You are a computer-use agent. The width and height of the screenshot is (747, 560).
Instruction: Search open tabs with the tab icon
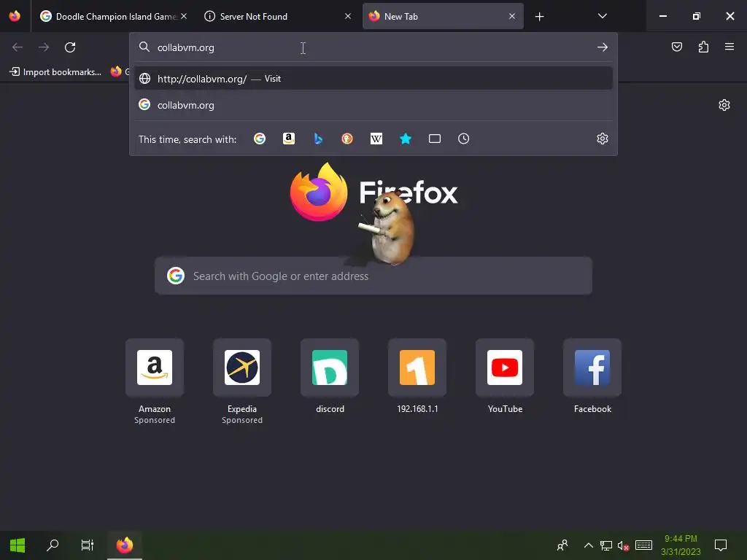point(435,139)
